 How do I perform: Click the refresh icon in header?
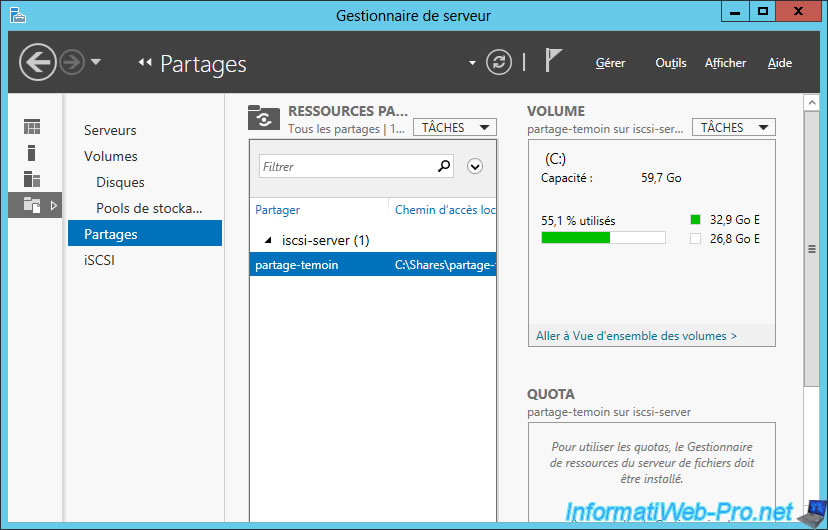click(498, 63)
